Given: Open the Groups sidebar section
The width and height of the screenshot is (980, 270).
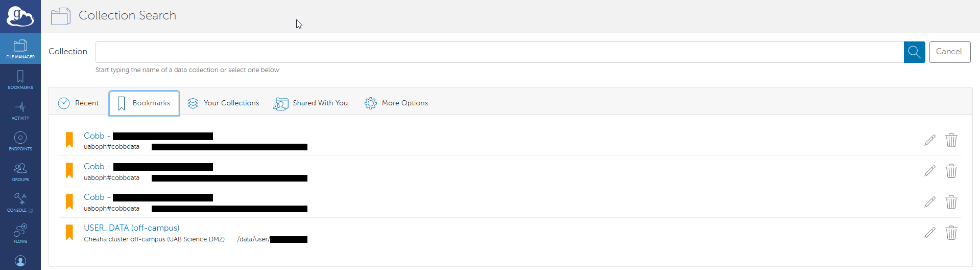Looking at the screenshot, I should coord(20,172).
